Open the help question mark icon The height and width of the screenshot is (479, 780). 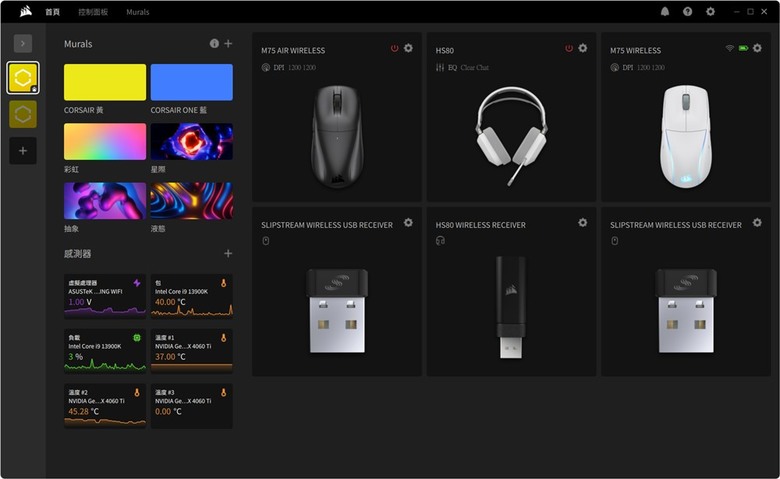coord(687,11)
